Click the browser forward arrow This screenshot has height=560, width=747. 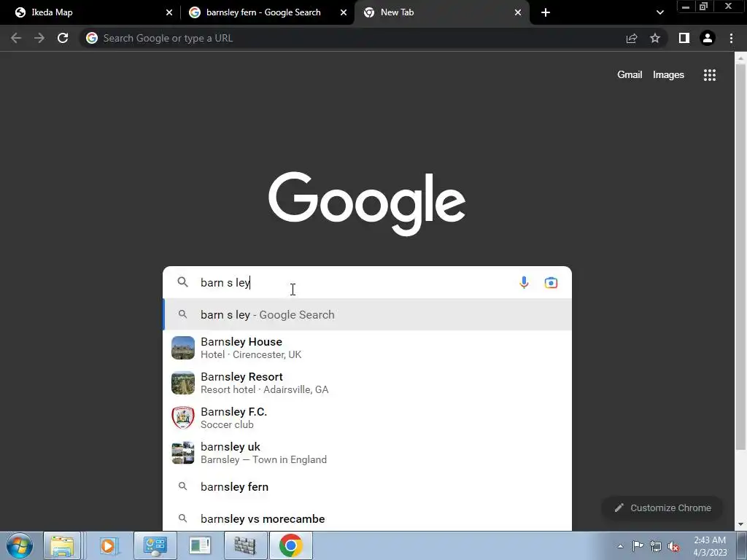coord(39,38)
